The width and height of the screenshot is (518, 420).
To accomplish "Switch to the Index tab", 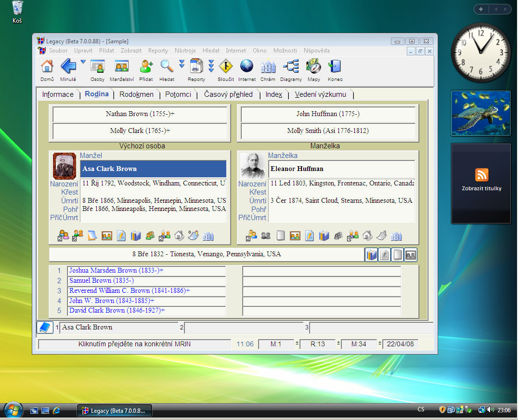I will [274, 94].
